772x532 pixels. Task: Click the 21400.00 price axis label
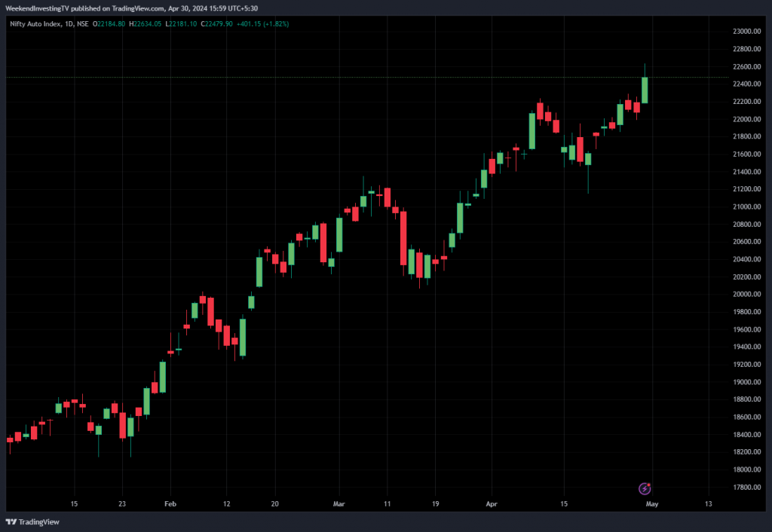coord(746,172)
